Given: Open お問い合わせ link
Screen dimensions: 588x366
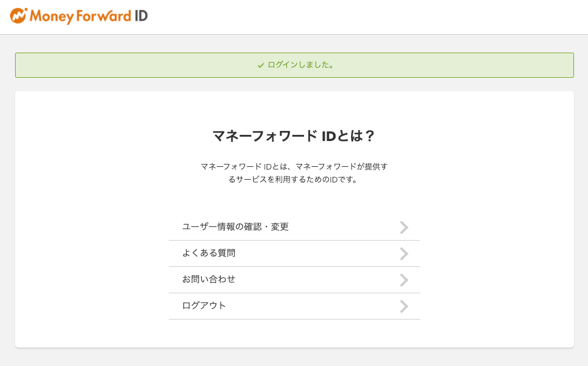Looking at the screenshot, I should (295, 280).
